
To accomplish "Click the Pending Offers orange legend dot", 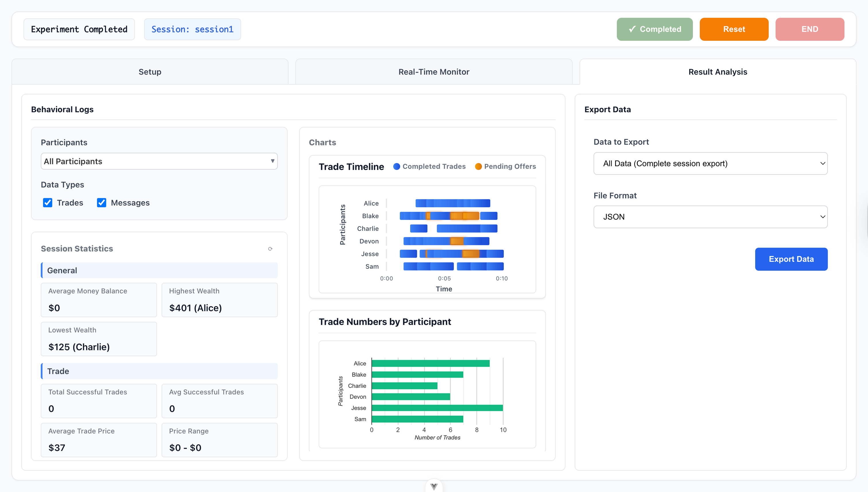I will coord(478,166).
